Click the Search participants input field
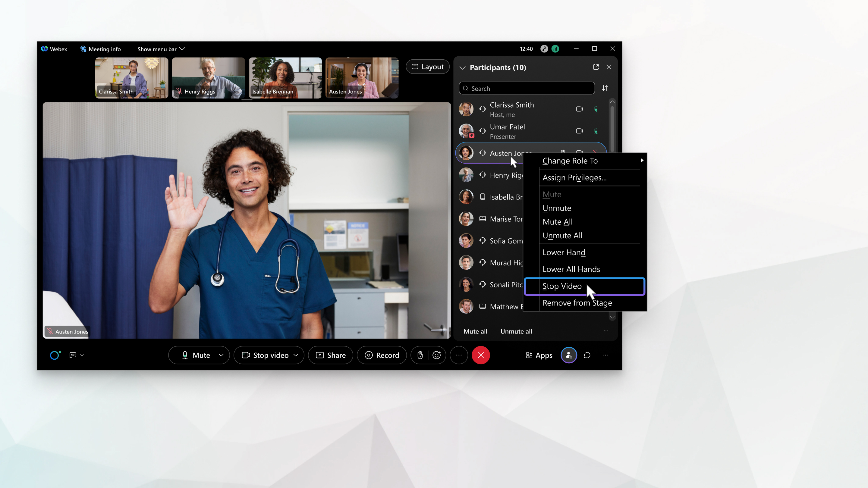Image resolution: width=868 pixels, height=488 pixels. point(527,88)
